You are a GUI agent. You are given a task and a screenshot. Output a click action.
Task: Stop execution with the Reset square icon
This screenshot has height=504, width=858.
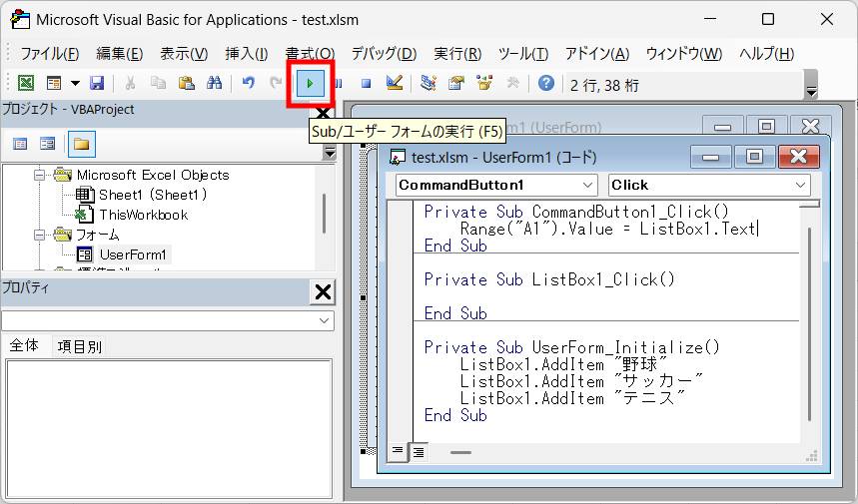(366, 83)
